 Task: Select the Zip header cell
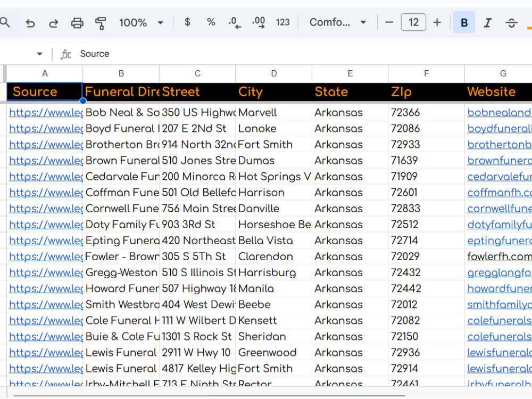click(x=427, y=92)
